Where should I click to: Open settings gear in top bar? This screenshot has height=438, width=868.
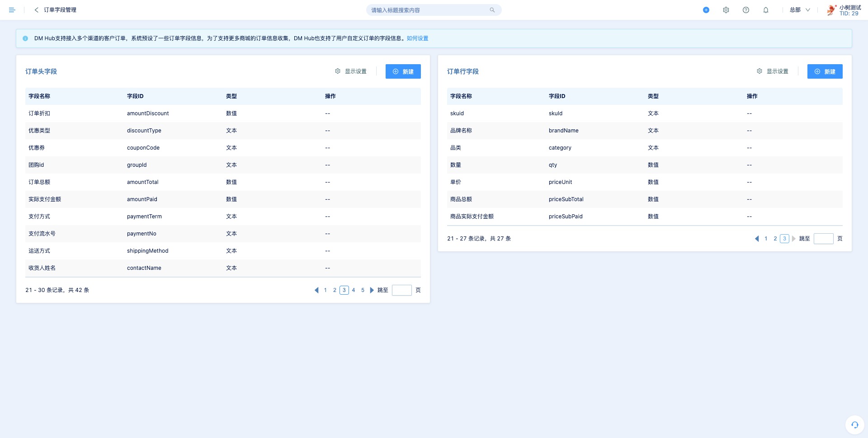[x=726, y=10]
